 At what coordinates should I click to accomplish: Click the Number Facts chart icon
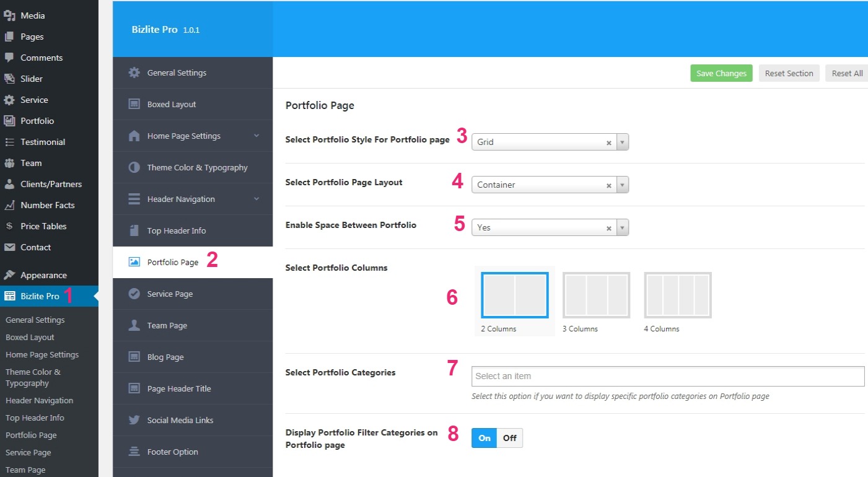point(9,205)
